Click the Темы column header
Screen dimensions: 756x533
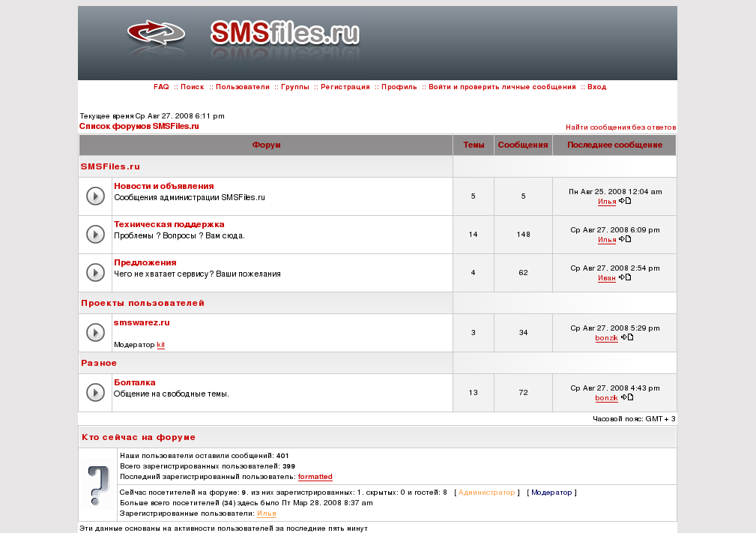tap(474, 145)
